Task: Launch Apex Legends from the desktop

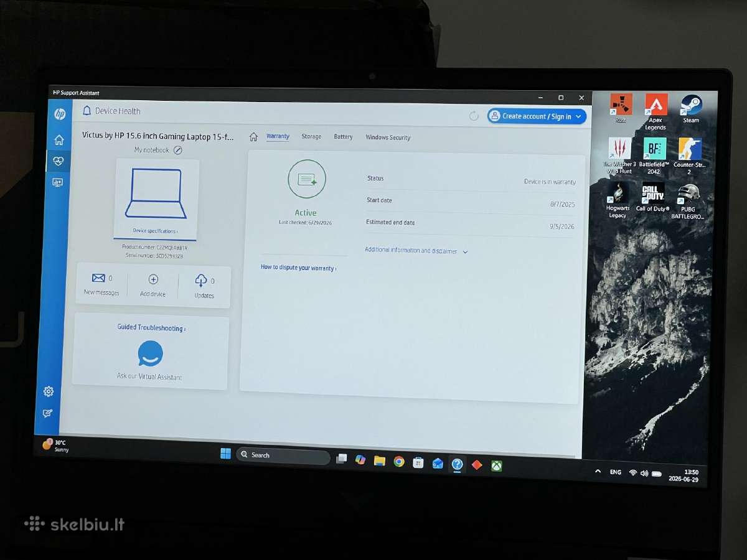Action: click(x=656, y=104)
